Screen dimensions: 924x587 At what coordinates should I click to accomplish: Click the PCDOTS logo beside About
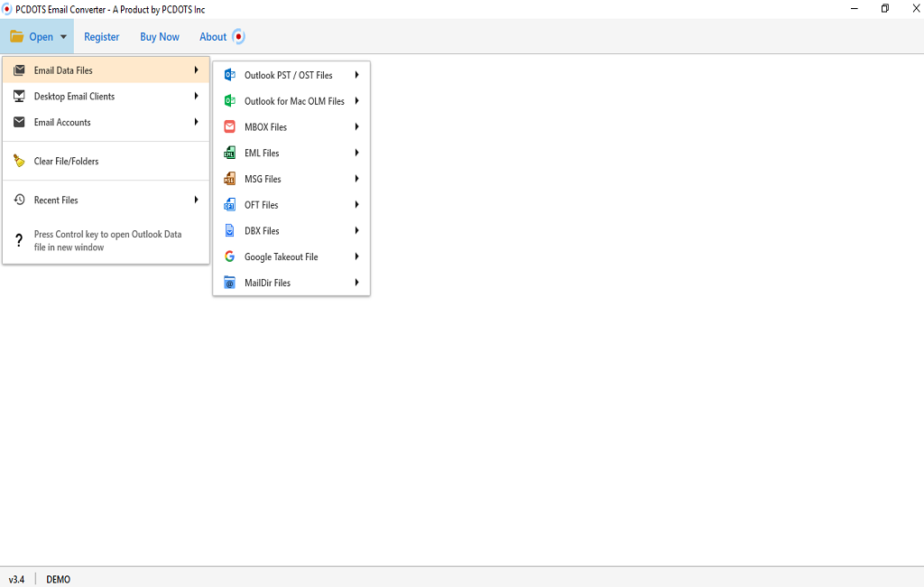(x=238, y=37)
